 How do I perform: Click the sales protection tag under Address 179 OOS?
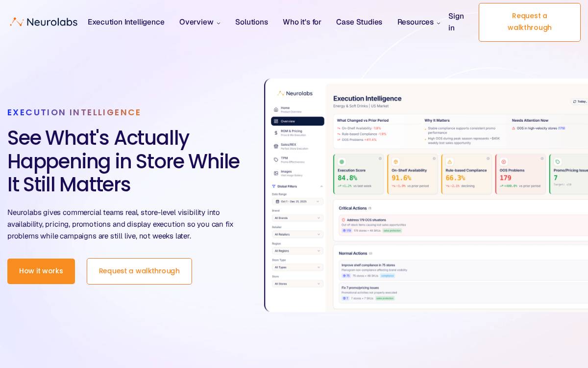click(x=392, y=231)
